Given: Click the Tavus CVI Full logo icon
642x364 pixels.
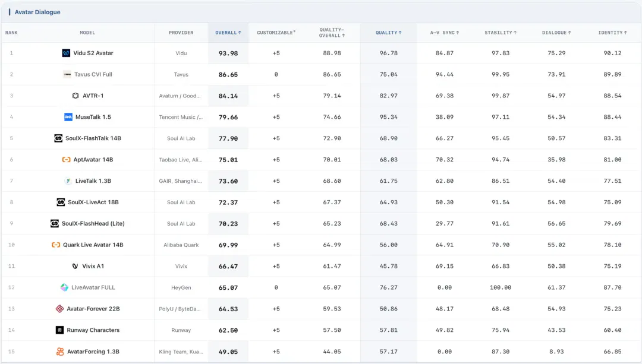Looking at the screenshot, I should (67, 74).
